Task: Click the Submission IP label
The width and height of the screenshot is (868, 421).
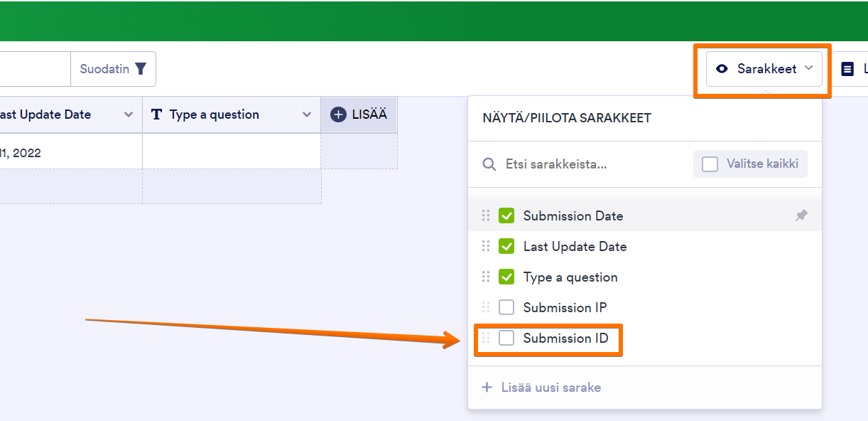Action: [x=565, y=307]
